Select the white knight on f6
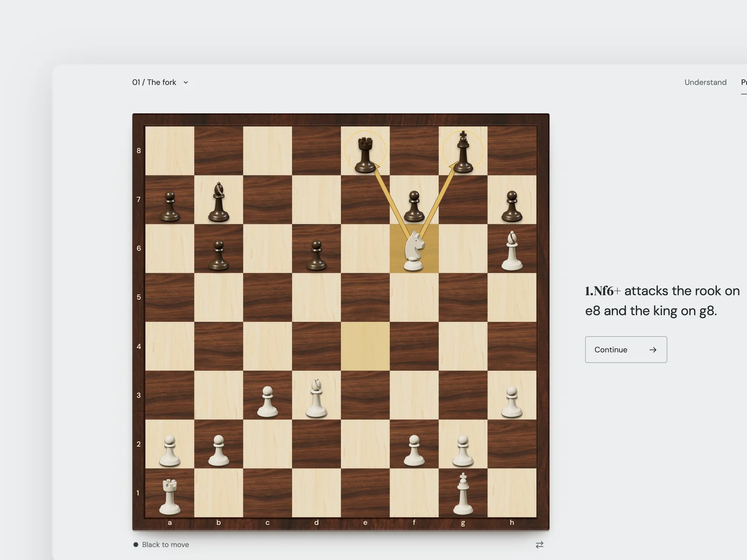This screenshot has width=747, height=560. [x=414, y=250]
